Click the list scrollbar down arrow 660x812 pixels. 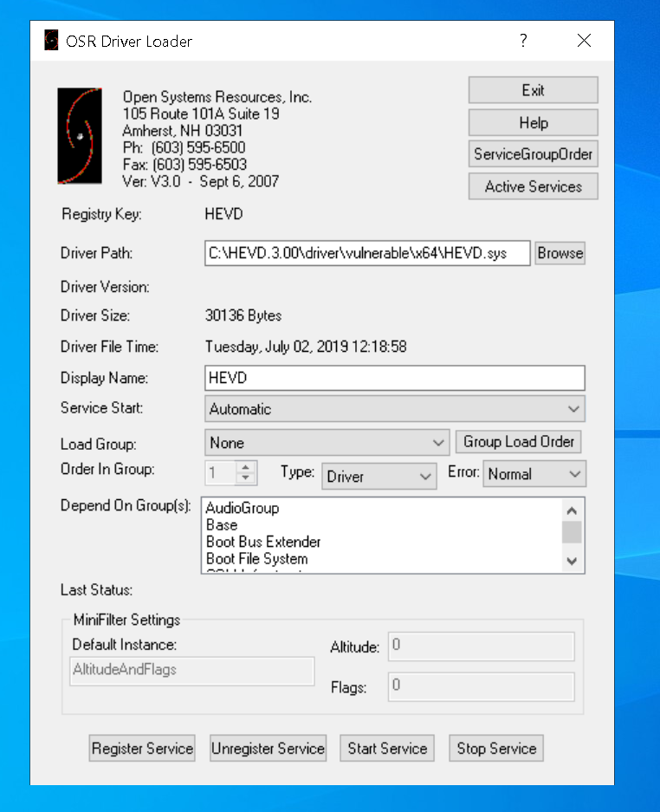pos(572,562)
